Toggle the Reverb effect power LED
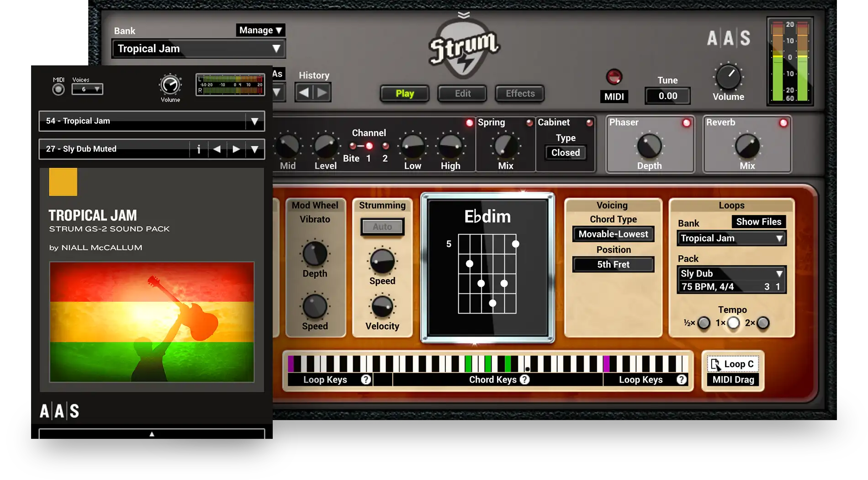The width and height of the screenshot is (868, 480). (783, 123)
